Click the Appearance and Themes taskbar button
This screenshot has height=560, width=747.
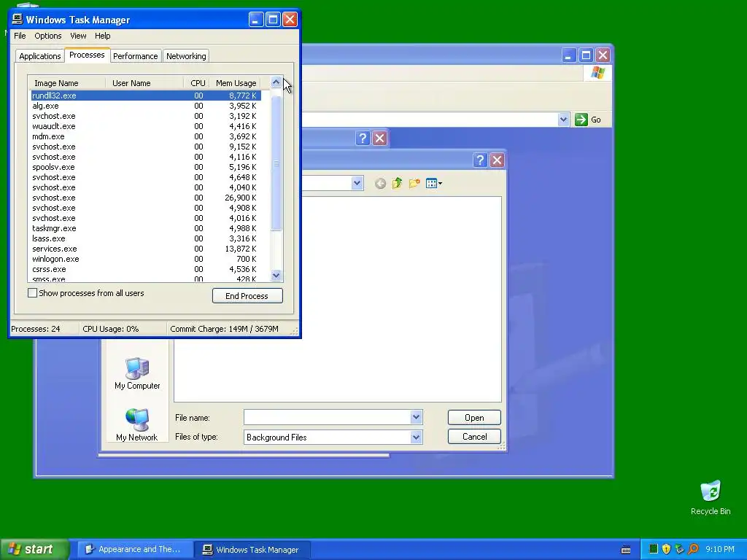point(133,550)
